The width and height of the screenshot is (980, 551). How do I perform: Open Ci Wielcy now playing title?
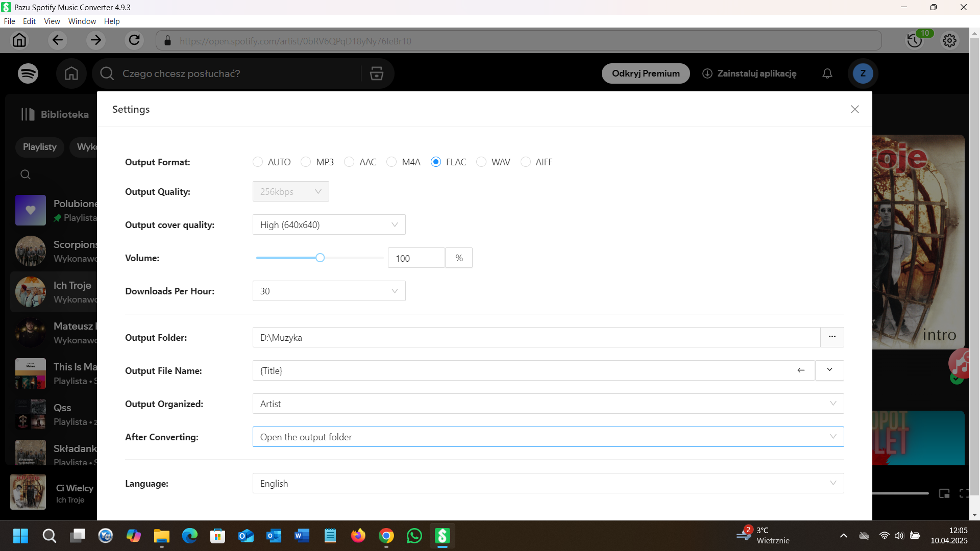coord(75,488)
